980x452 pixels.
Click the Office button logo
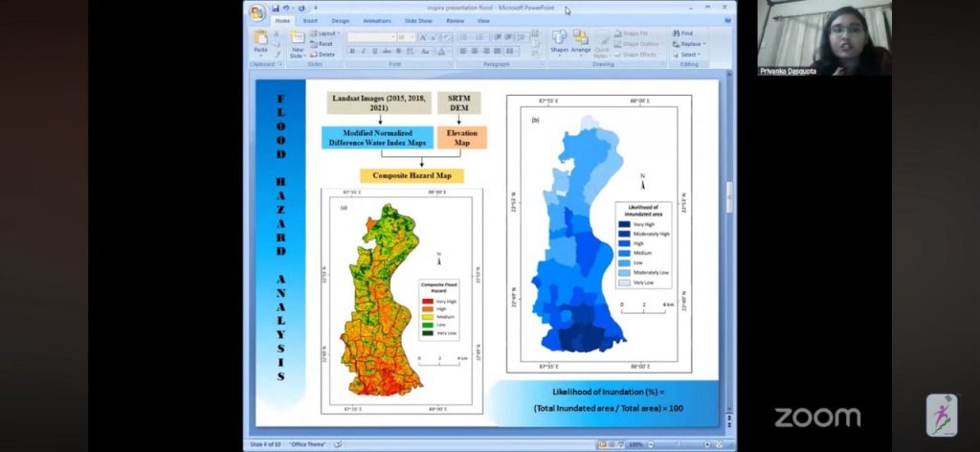(256, 11)
